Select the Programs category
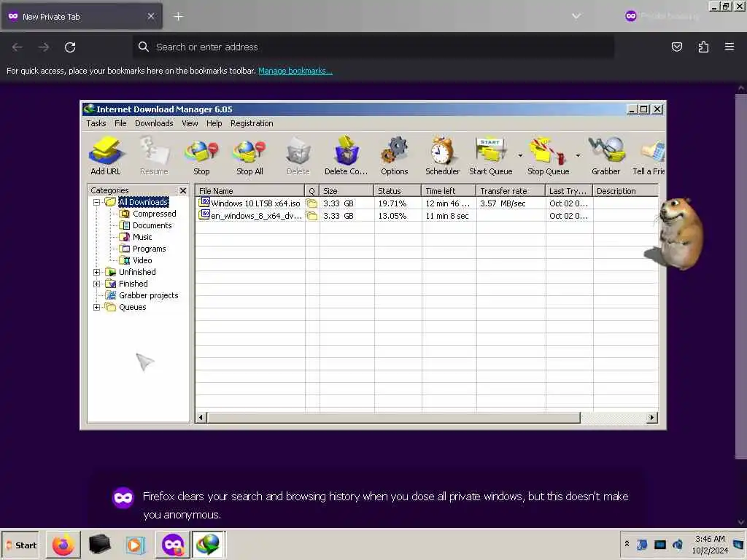This screenshot has width=747, height=560. [149, 249]
